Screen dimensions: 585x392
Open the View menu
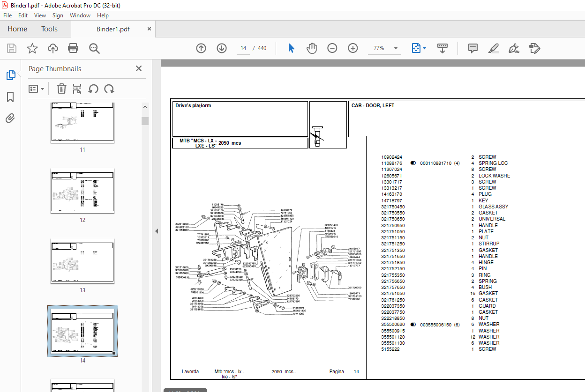point(40,15)
